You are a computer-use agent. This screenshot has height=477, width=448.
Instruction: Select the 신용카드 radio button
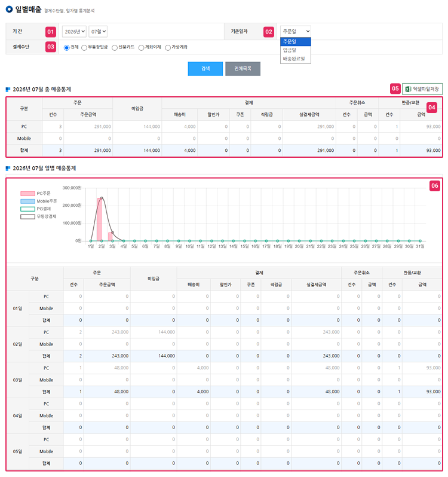pos(115,48)
